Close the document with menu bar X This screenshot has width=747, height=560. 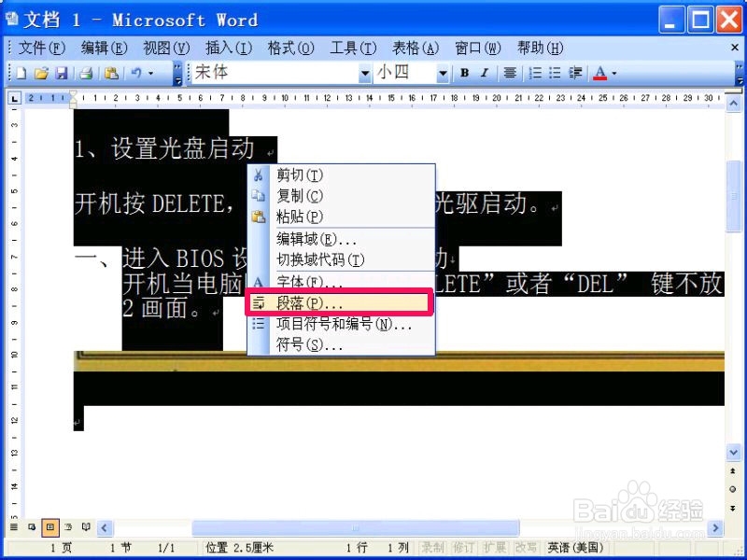735,48
